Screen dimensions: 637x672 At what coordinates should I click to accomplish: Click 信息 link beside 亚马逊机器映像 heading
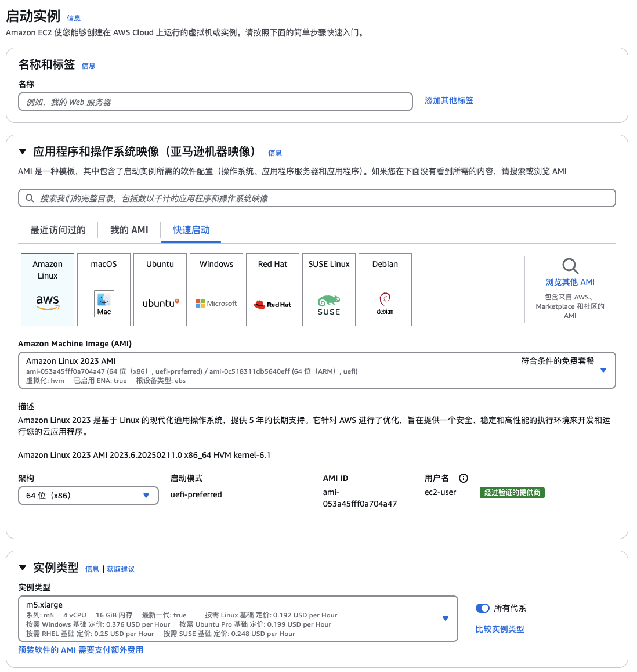point(275,153)
